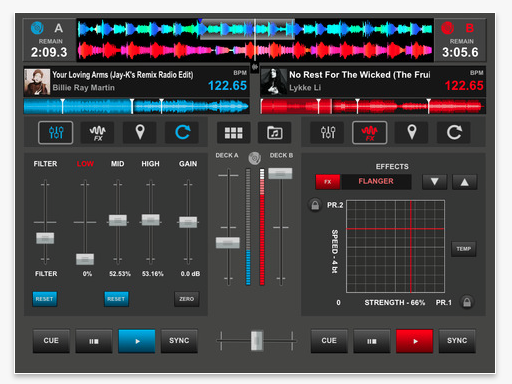Start Deck B with red play button
Image resolution: width=512 pixels, height=384 pixels.
tap(414, 341)
